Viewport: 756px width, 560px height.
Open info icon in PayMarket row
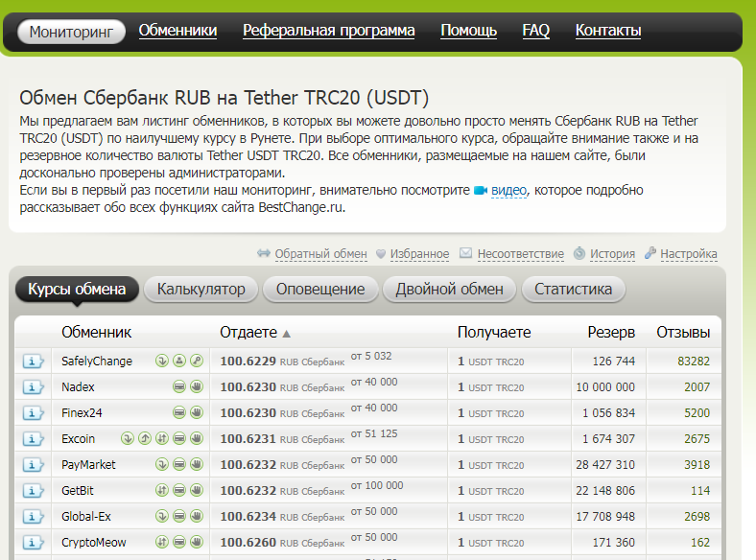(33, 465)
